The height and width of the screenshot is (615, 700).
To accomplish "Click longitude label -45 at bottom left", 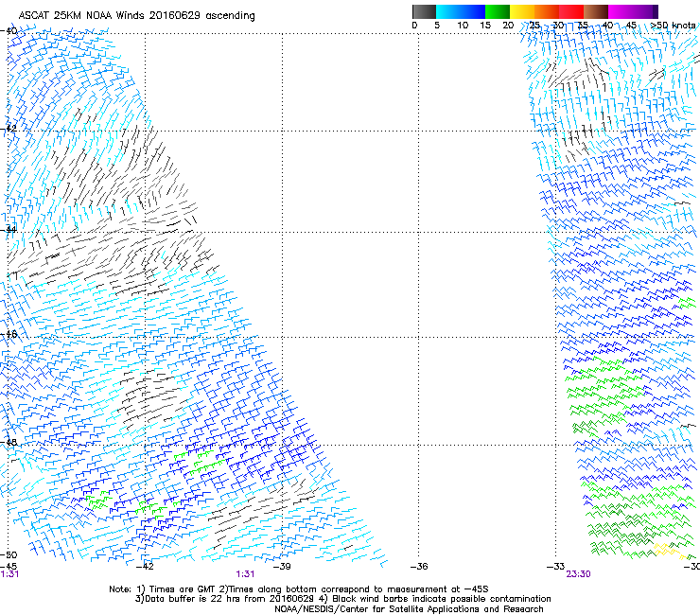I will [9, 567].
